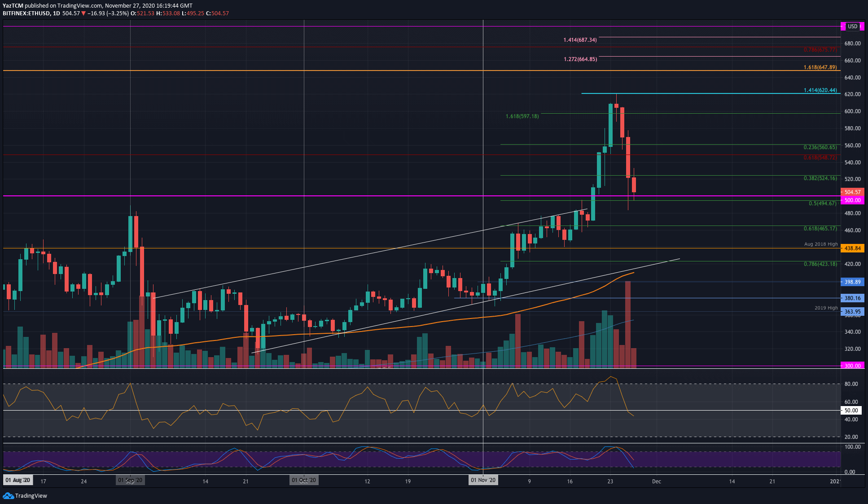Select the 01 Oct '20 axis label

tap(304, 480)
